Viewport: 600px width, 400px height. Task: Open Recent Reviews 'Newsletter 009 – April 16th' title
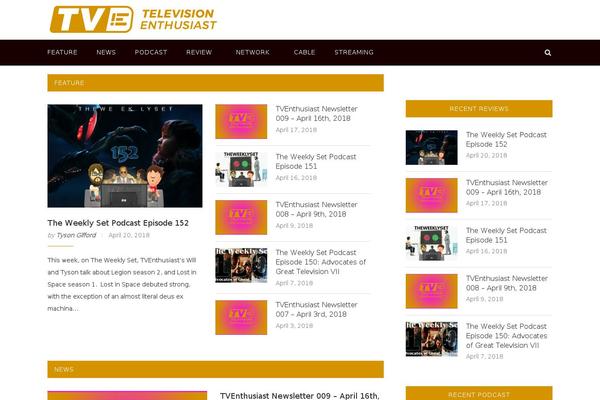507,187
